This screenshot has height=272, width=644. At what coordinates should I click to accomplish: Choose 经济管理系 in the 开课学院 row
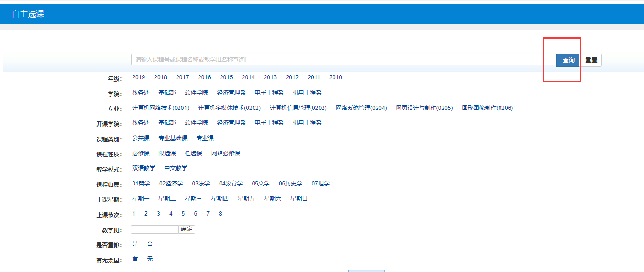[x=231, y=123]
